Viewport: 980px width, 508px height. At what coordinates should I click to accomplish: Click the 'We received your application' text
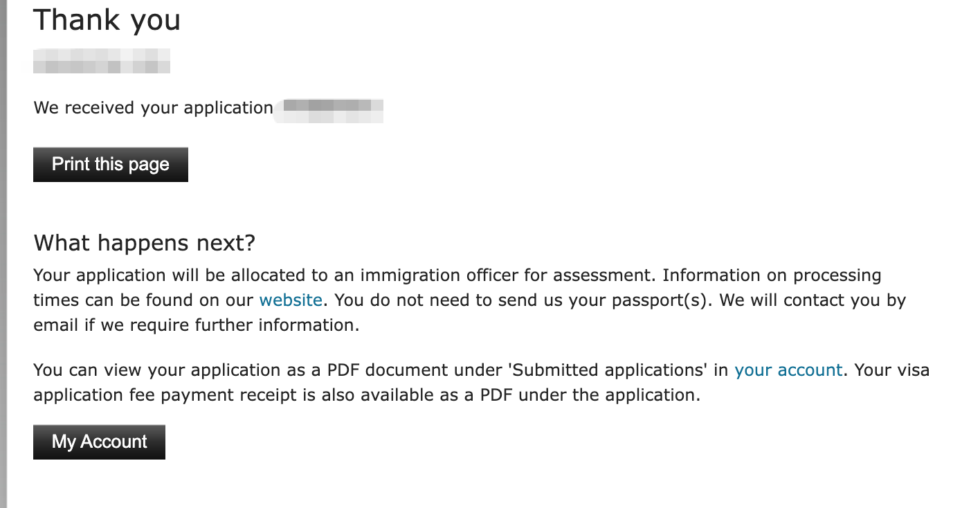click(153, 108)
